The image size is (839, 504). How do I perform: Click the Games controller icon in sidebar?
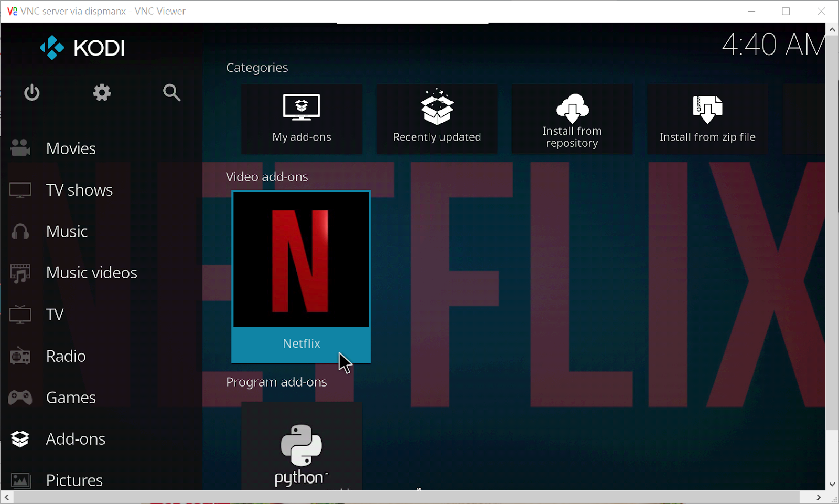pos(20,397)
